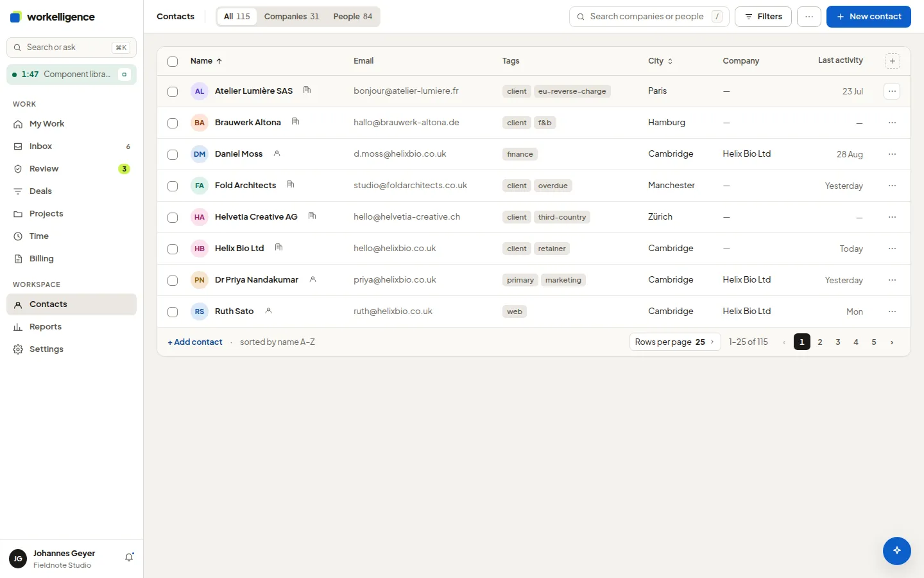This screenshot has width=924, height=578.
Task: Click company icon next to Fold Architects
Action: click(290, 185)
